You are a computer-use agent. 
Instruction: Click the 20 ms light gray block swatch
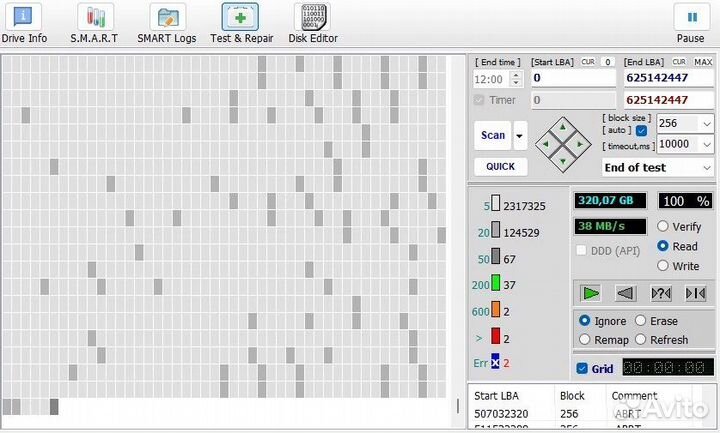pyautogui.click(x=495, y=230)
